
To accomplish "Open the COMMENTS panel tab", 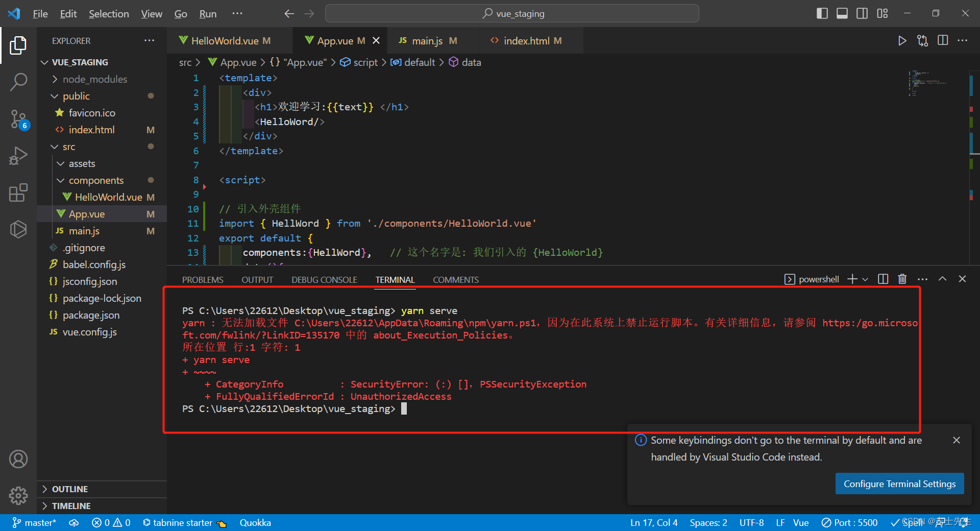I will coord(456,280).
